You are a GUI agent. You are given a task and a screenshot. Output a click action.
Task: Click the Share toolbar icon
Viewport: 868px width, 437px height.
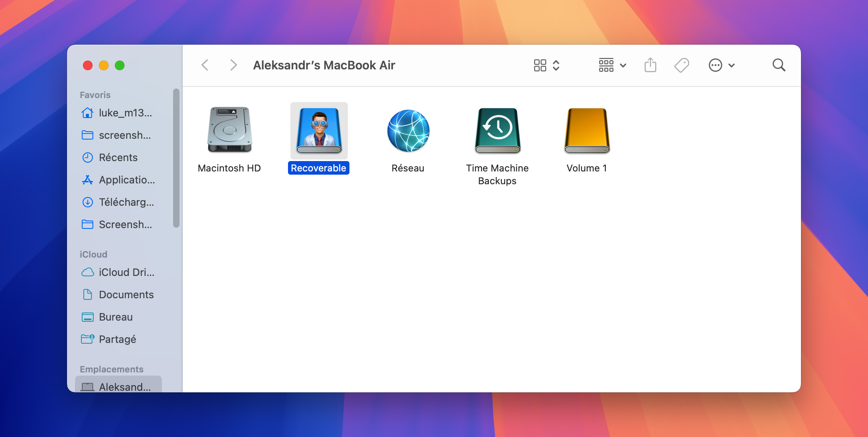[x=650, y=65]
